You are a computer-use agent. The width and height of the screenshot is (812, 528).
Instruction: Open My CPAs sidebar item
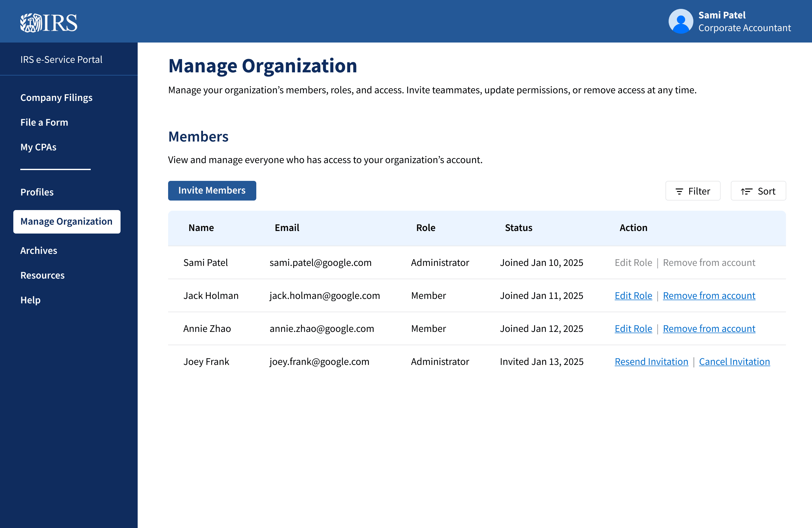click(38, 147)
